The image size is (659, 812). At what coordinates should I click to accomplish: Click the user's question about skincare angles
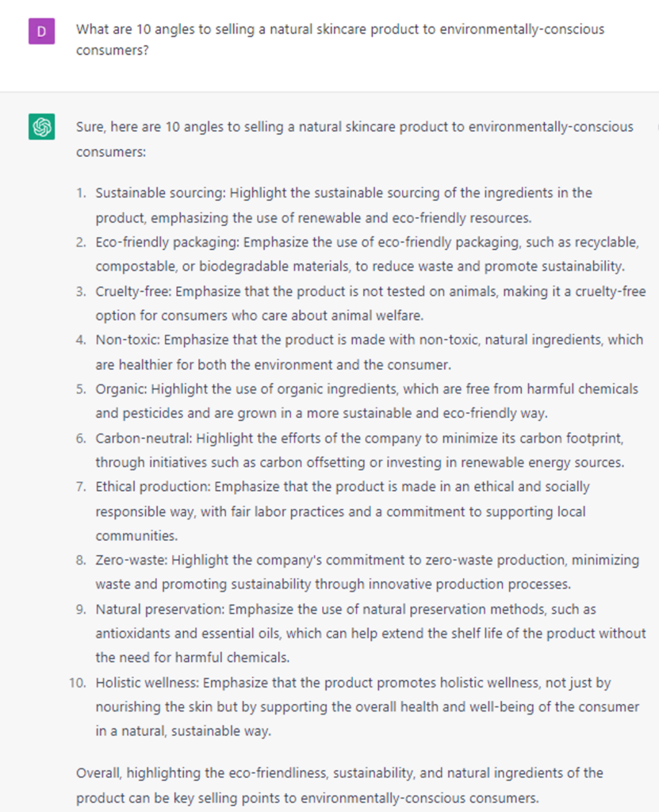pos(339,40)
